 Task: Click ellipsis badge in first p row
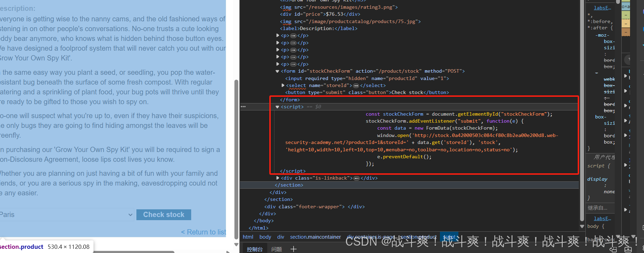pos(293,36)
